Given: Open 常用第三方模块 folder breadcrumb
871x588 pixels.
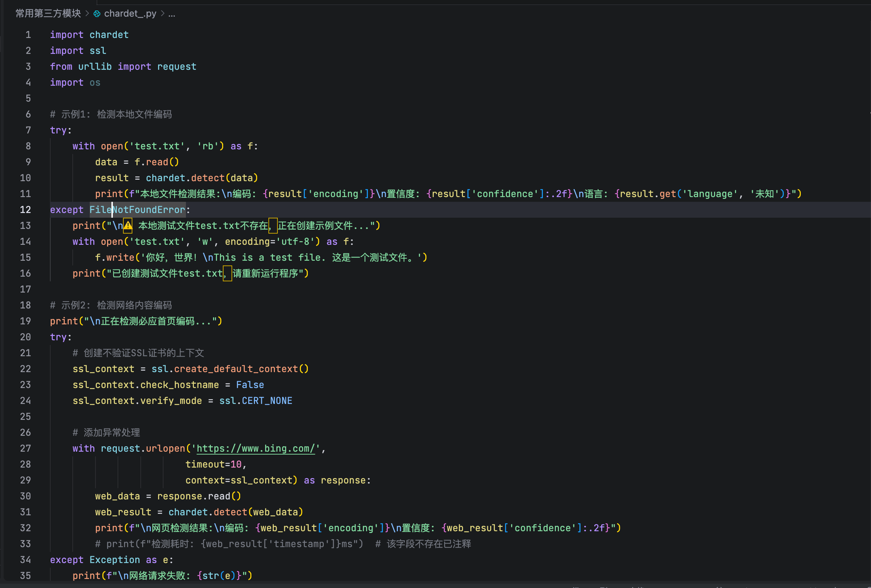Looking at the screenshot, I should click(x=48, y=13).
